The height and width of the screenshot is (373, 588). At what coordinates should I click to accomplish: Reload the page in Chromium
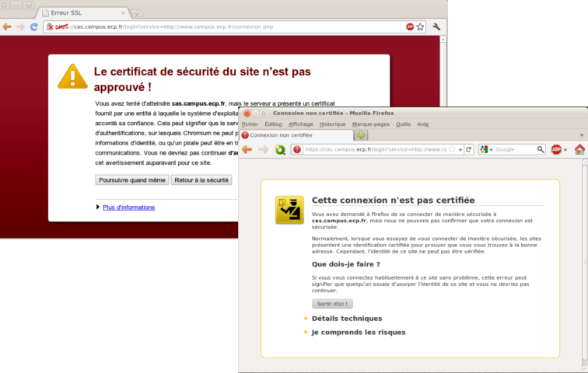pyautogui.click(x=34, y=26)
